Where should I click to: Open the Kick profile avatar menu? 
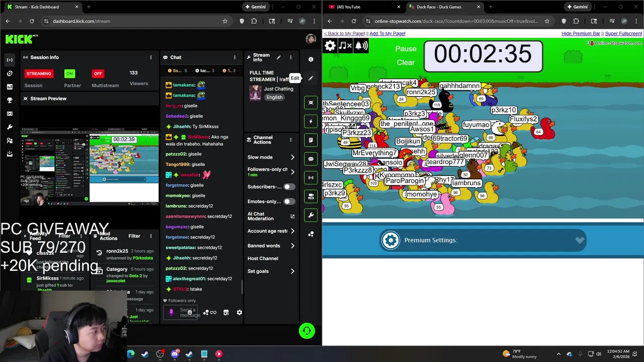pos(311,39)
